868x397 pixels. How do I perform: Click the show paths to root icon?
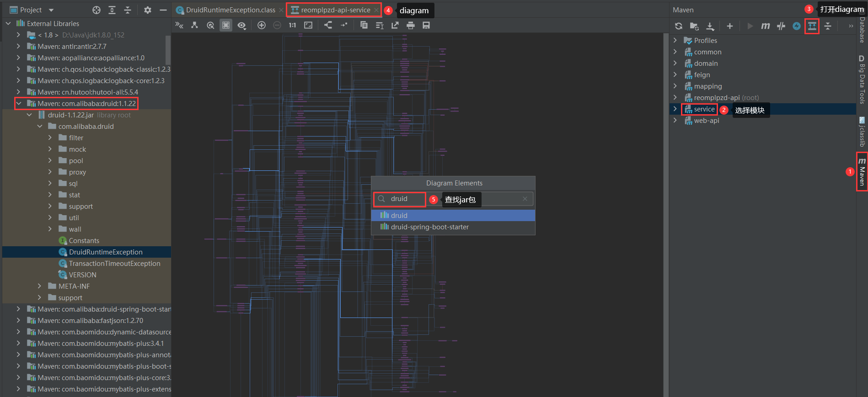coord(194,25)
